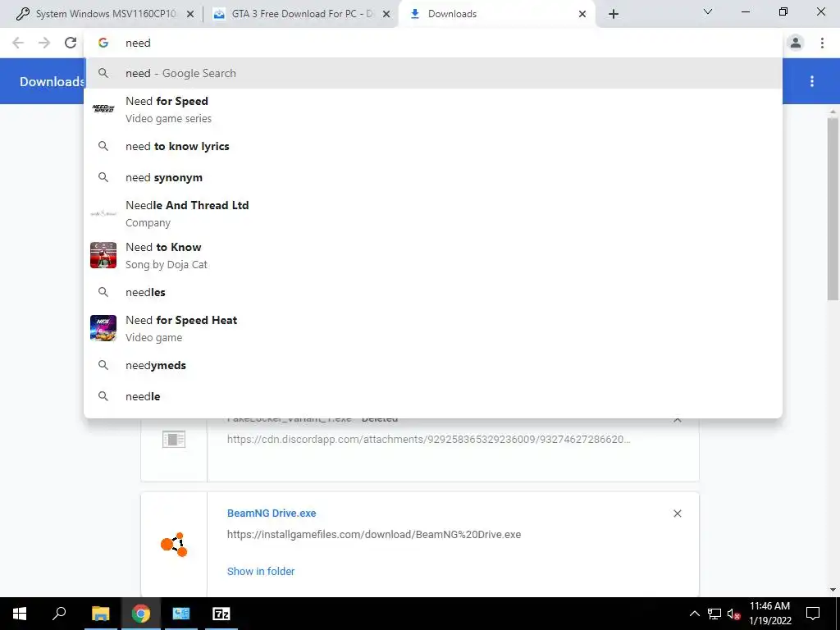
Task: Open the 7-Zip taskbar icon
Action: [x=221, y=614]
